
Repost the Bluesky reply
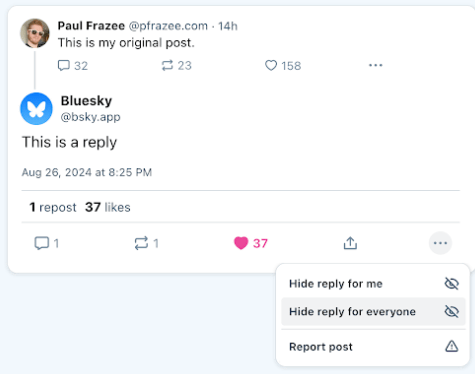click(141, 243)
